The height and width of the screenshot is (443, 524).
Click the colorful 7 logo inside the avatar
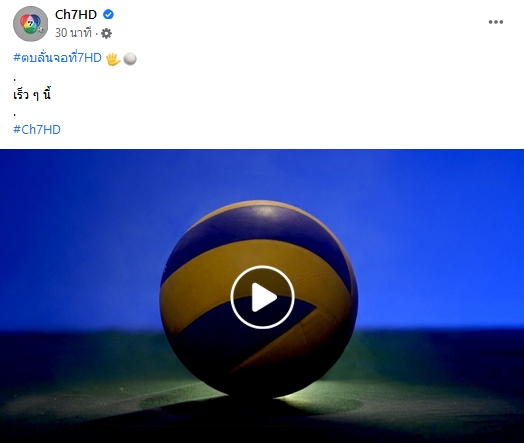30,23
